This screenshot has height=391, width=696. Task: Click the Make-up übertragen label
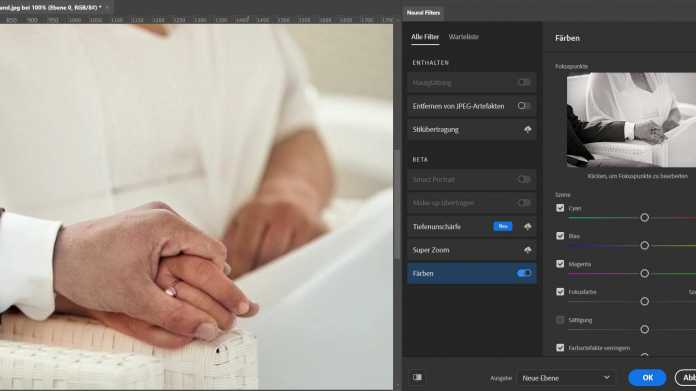443,203
